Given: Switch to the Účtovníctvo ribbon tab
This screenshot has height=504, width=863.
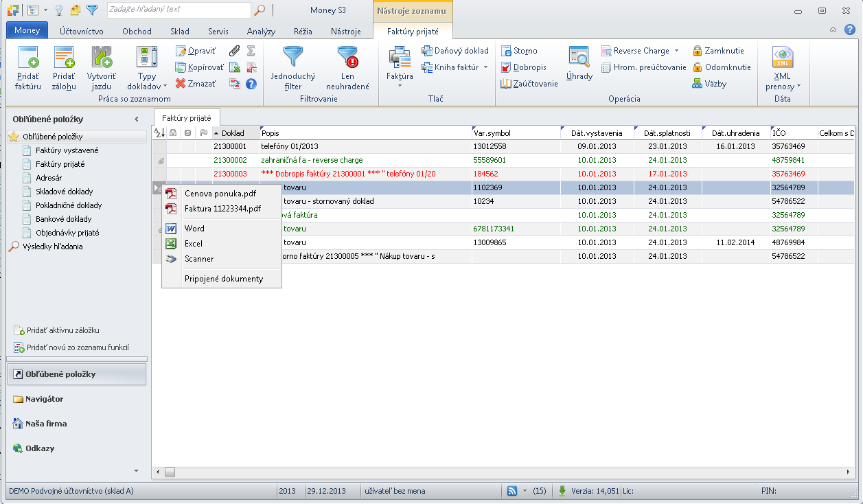Looking at the screenshot, I should (81, 32).
